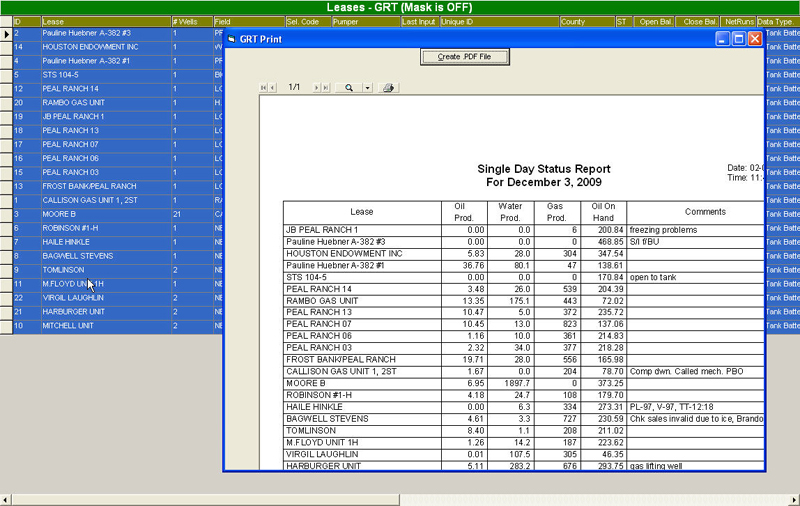Click the ST column header
The height and width of the screenshot is (506, 800).
pos(623,21)
